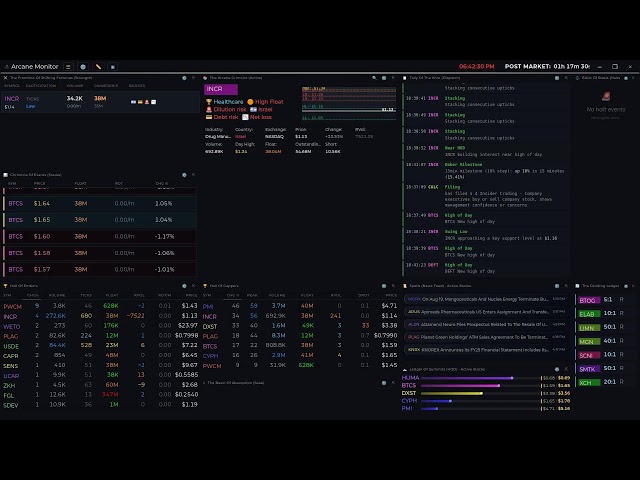This screenshot has height=480, width=640.
Task: Click the red 06:42:30 PM clock
Action: [x=476, y=66]
